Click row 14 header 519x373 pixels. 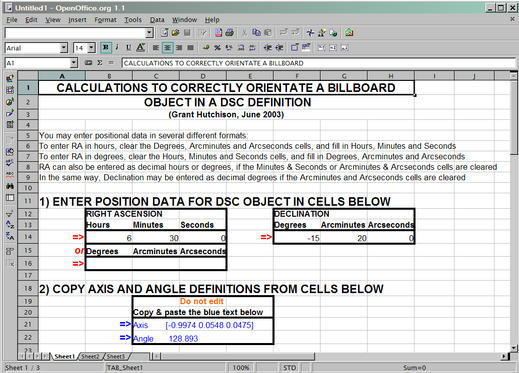pos(28,237)
